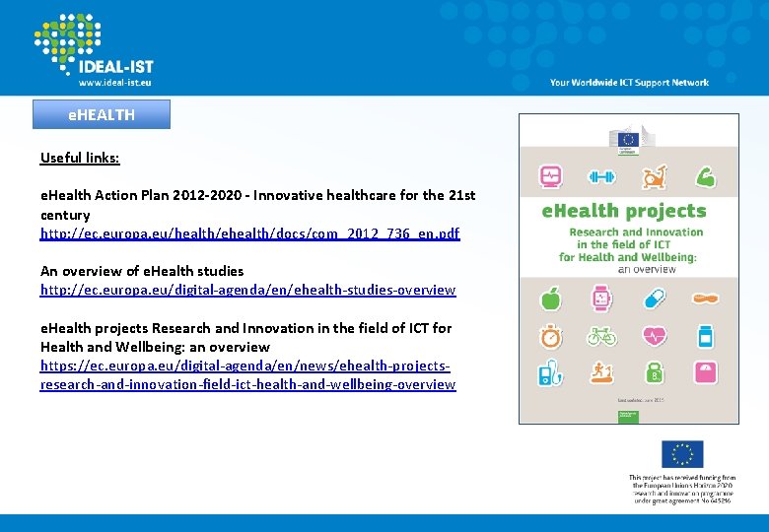Image resolution: width=769 pixels, height=532 pixels.
Task: Click the eHEALTH blue heading button
Action: (102, 114)
